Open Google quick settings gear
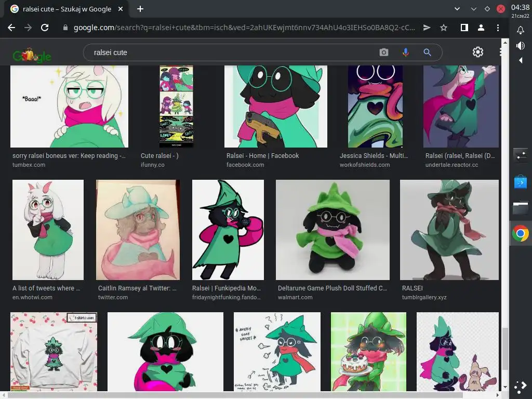 478,52
